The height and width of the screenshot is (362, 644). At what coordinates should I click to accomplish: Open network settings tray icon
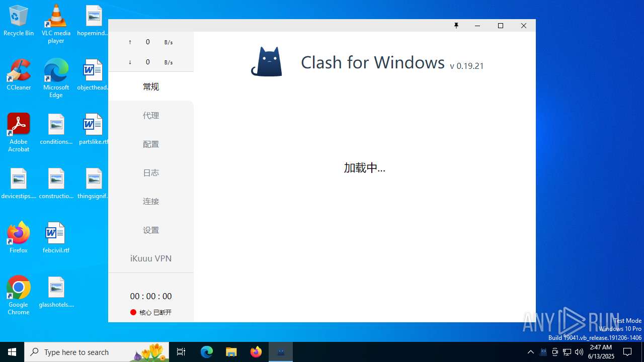(x=567, y=352)
